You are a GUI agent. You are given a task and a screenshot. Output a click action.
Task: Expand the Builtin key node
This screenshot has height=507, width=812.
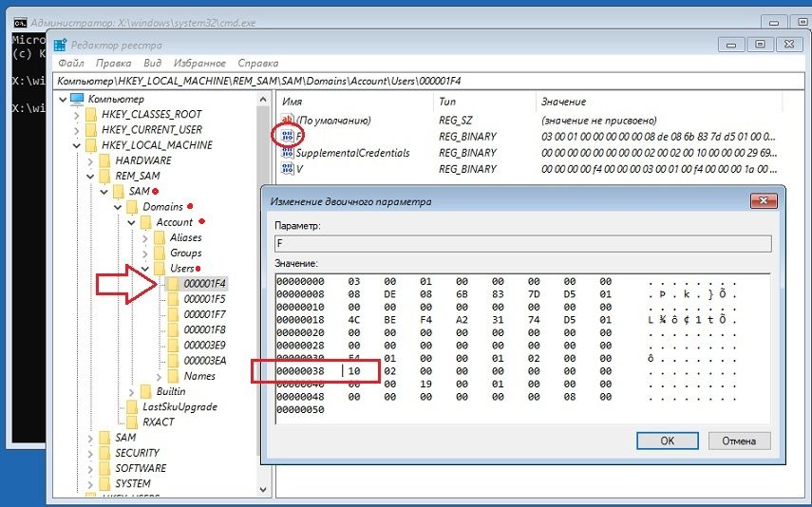click(132, 391)
